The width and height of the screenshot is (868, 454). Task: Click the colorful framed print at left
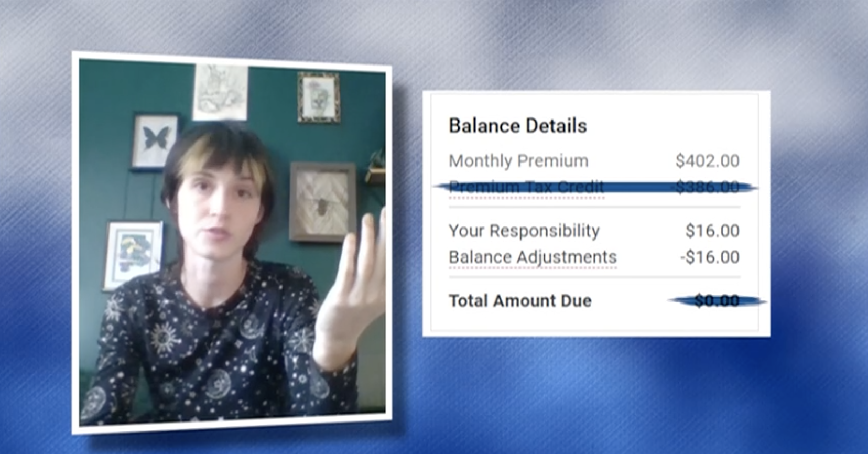point(133,255)
